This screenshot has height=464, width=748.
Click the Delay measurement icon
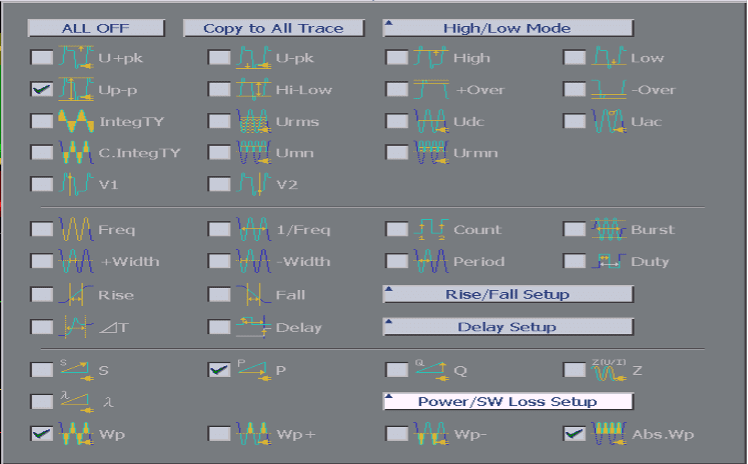pos(254,327)
